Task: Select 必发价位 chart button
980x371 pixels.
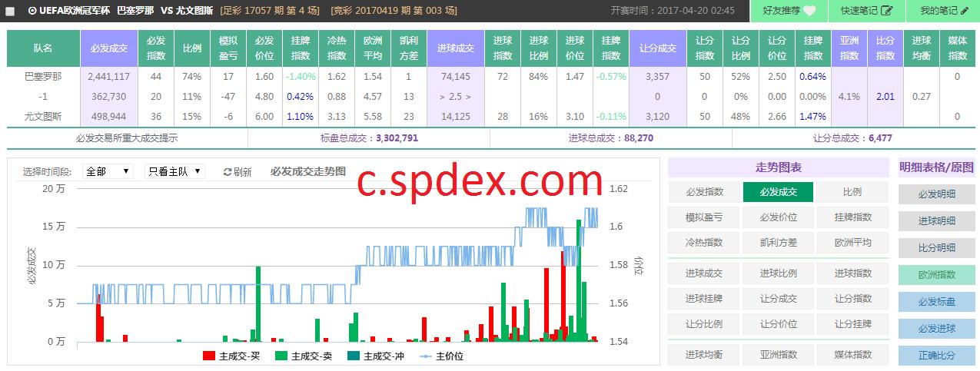Action: 778,217
